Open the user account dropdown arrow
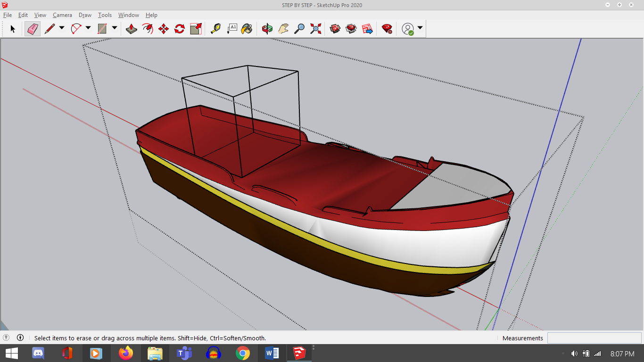 [420, 28]
